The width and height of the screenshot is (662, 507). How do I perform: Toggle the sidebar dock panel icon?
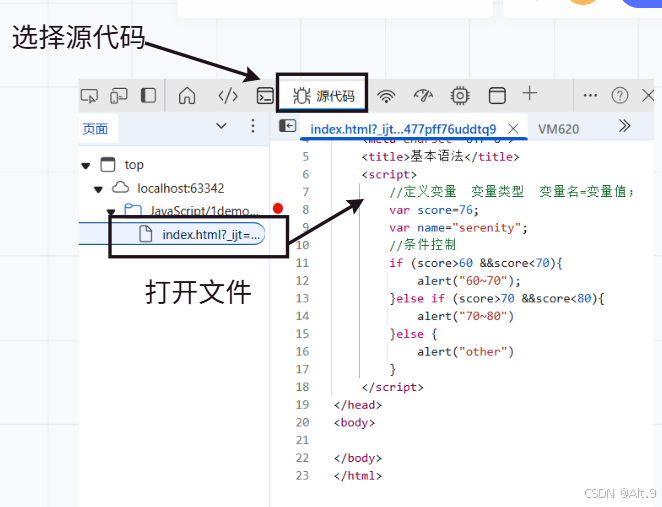pos(148,95)
